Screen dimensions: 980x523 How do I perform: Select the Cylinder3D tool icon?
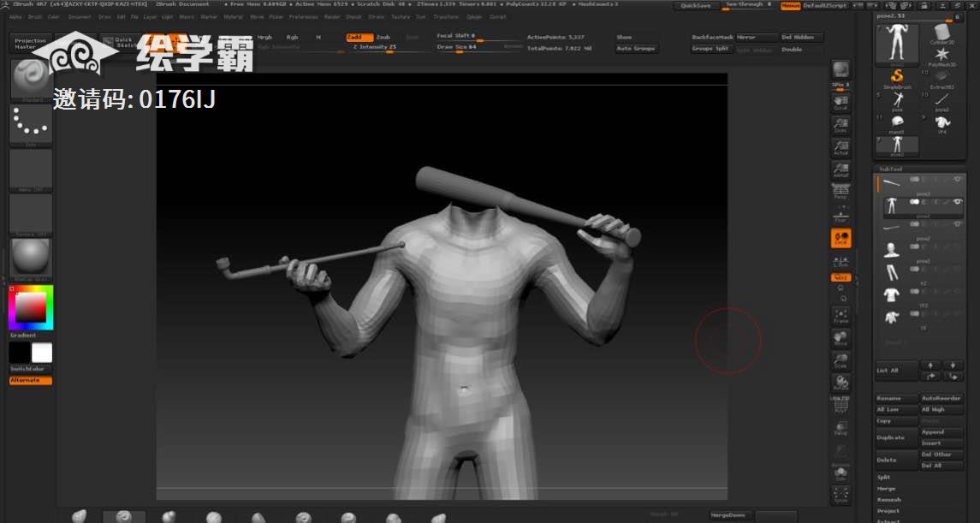pyautogui.click(x=941, y=33)
